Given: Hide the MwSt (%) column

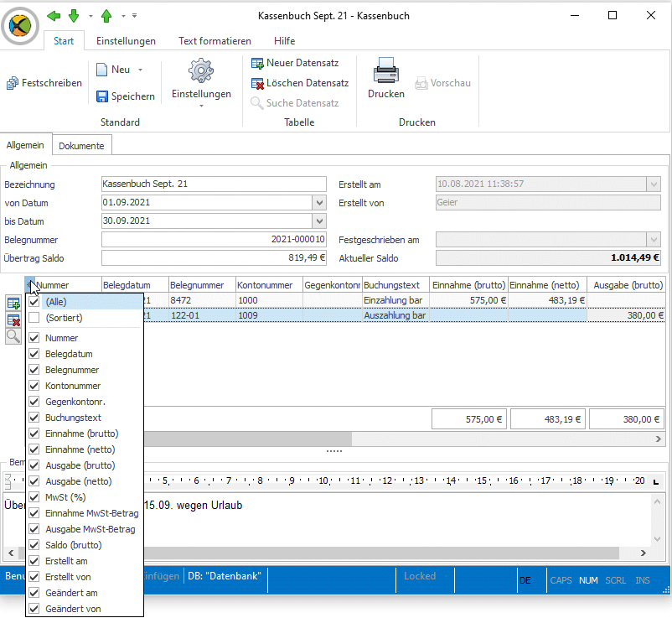Looking at the screenshot, I should click(x=34, y=497).
